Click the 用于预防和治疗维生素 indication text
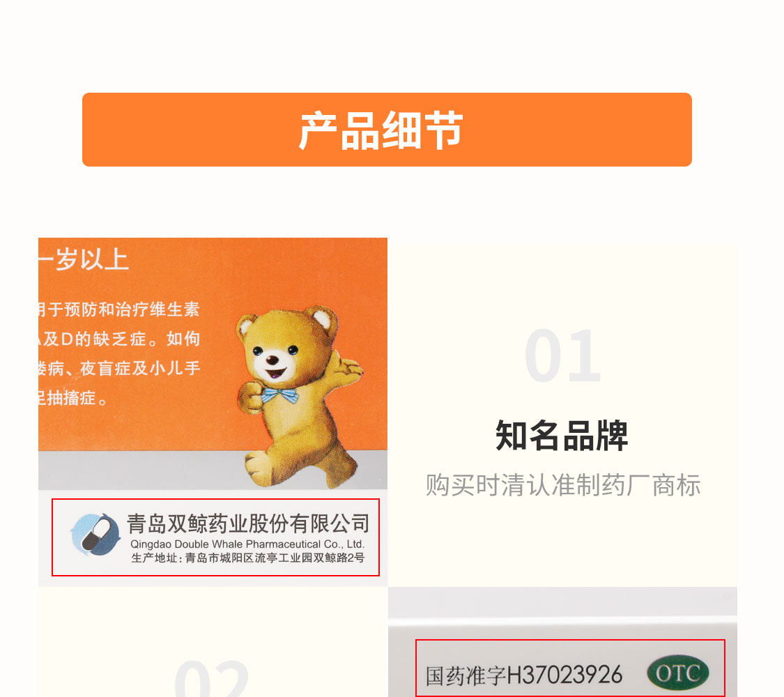This screenshot has height=697, width=784. pyautogui.click(x=119, y=309)
